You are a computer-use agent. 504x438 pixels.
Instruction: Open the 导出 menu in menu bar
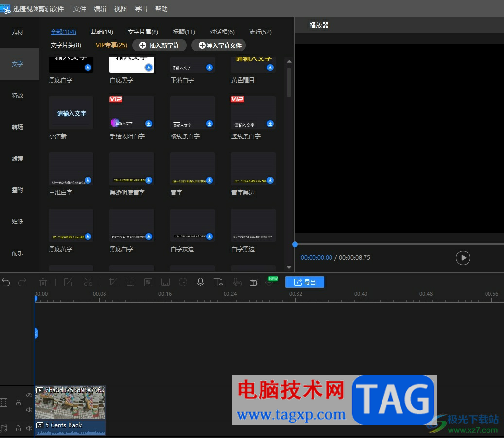tap(141, 9)
